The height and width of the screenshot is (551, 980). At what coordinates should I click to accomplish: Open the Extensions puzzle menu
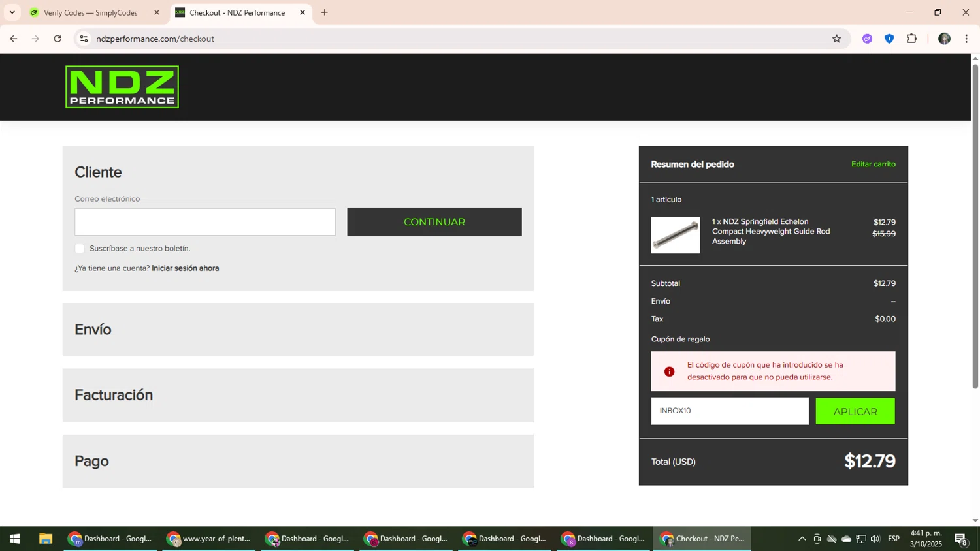(912, 39)
